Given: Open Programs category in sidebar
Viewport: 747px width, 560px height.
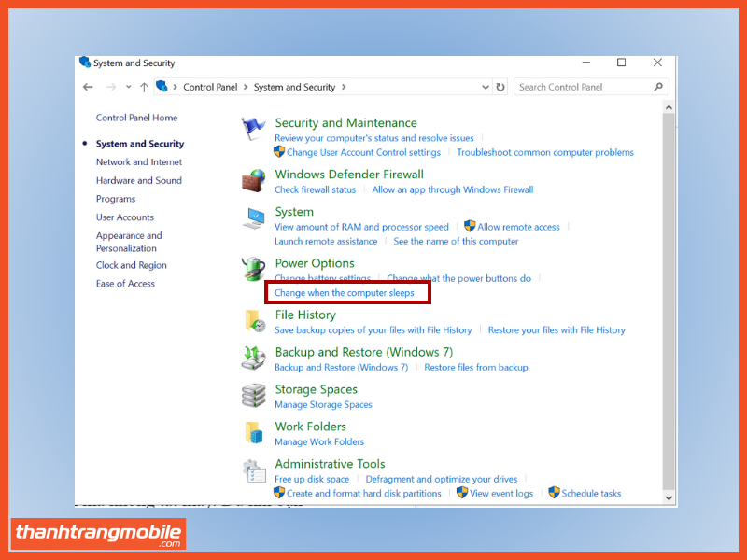Looking at the screenshot, I should [116, 199].
